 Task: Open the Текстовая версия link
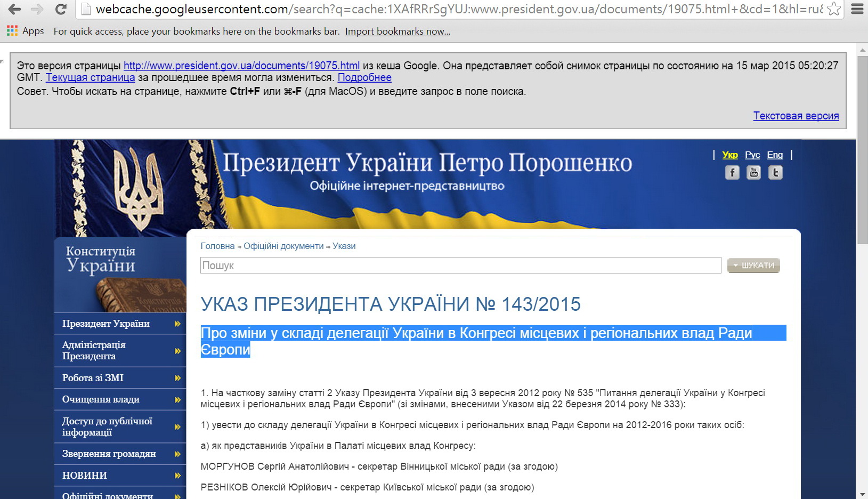coord(796,116)
